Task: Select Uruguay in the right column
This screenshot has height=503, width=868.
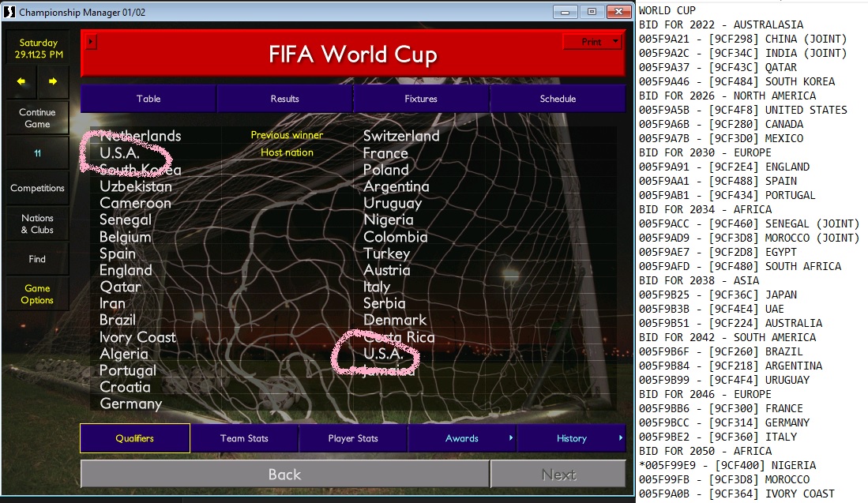Action: [393, 203]
